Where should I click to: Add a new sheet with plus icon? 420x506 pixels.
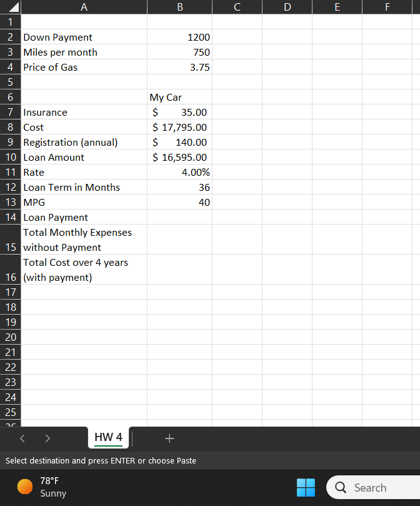pyautogui.click(x=169, y=438)
